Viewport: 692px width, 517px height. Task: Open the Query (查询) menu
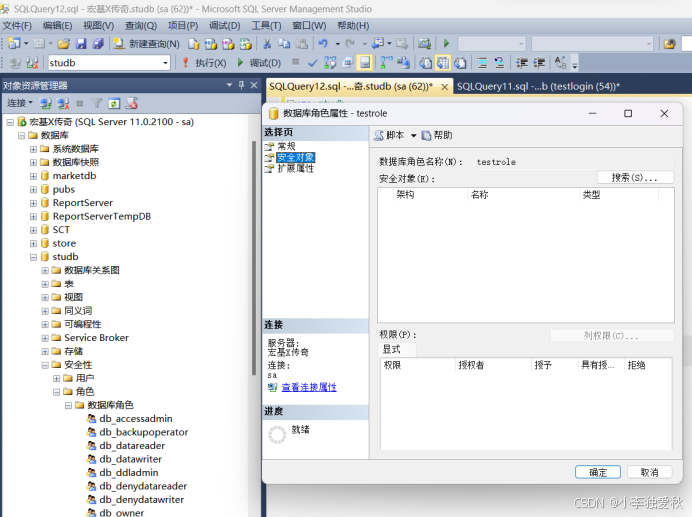pyautogui.click(x=141, y=26)
